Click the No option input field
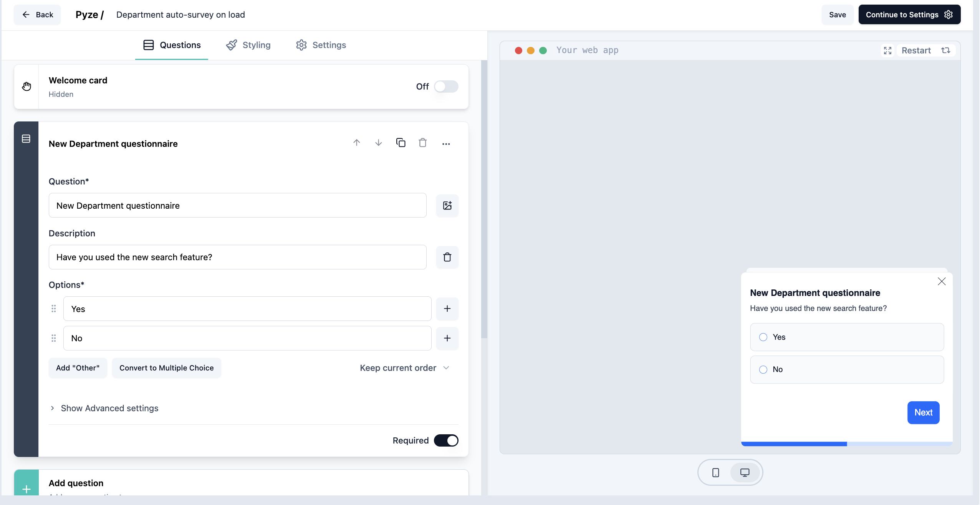This screenshot has width=980, height=505. (247, 338)
